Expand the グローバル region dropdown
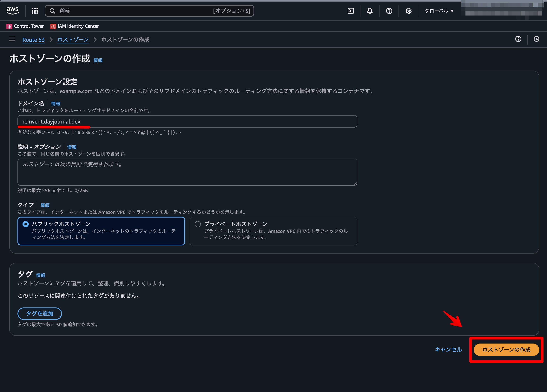 [439, 11]
